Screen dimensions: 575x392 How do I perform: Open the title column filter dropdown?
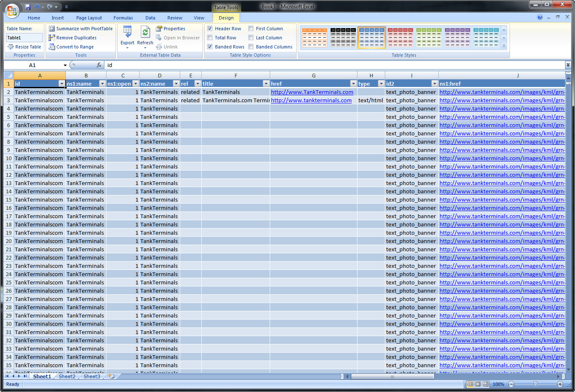click(266, 84)
